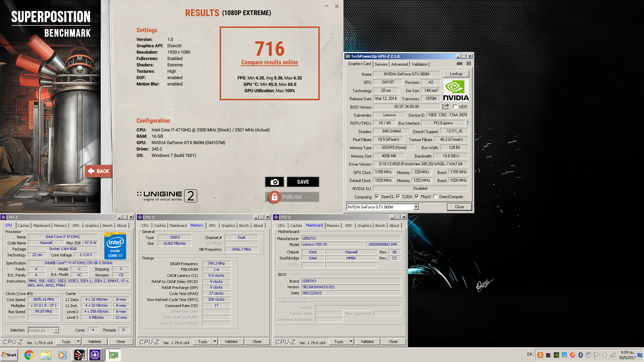This screenshot has height=362, width=644.
Task: Click Close in the Mainboard CPU-Z window
Action: tap(393, 342)
